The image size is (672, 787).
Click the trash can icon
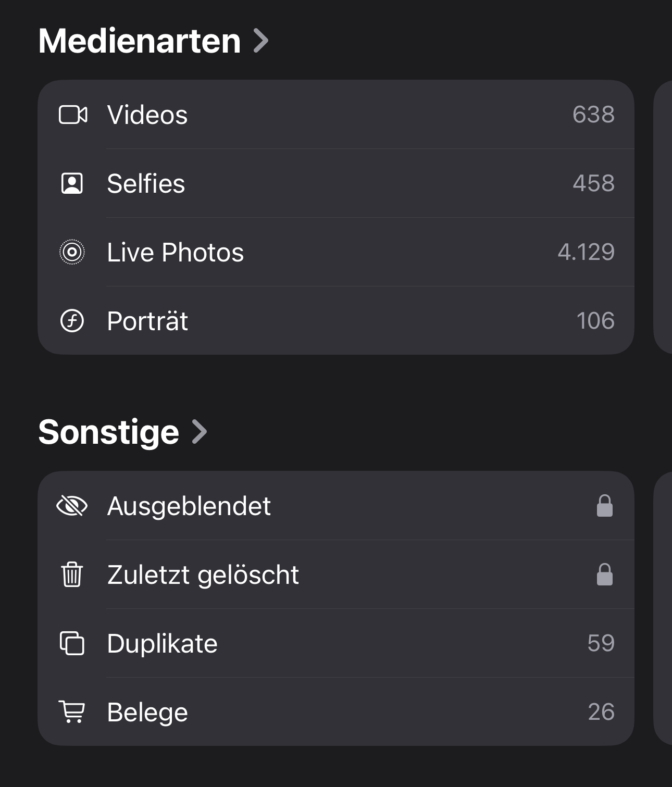coord(72,574)
